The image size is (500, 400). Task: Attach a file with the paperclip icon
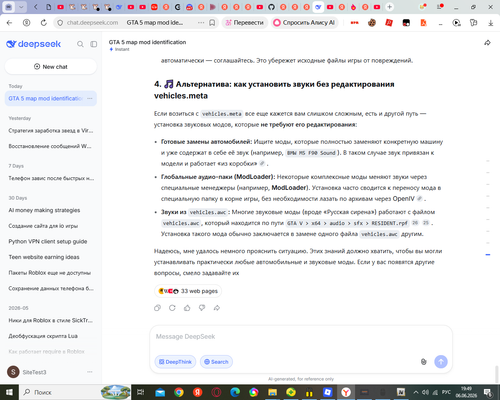click(423, 362)
